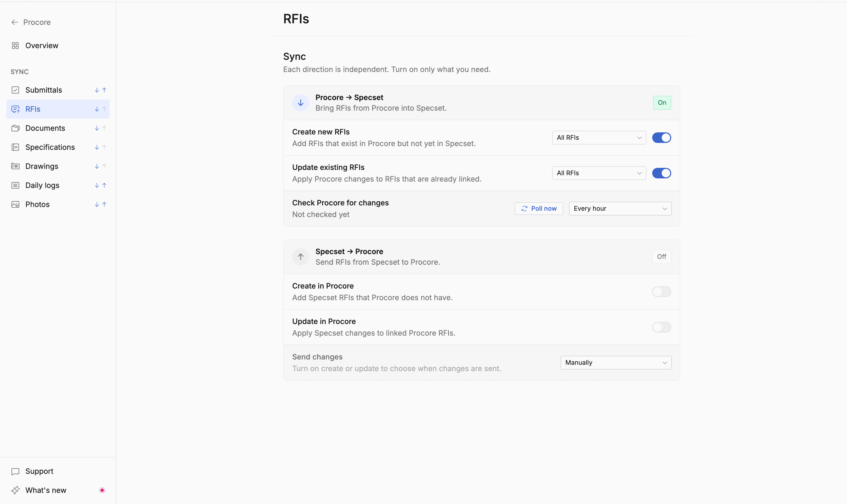Click the Drawings blueprint icon
This screenshot has height=504, width=847.
[15, 166]
